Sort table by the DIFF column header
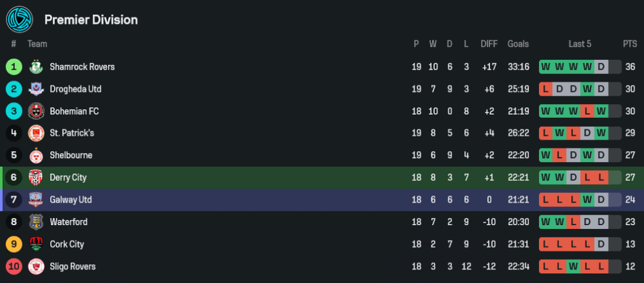This screenshot has height=283, width=644. [x=489, y=44]
